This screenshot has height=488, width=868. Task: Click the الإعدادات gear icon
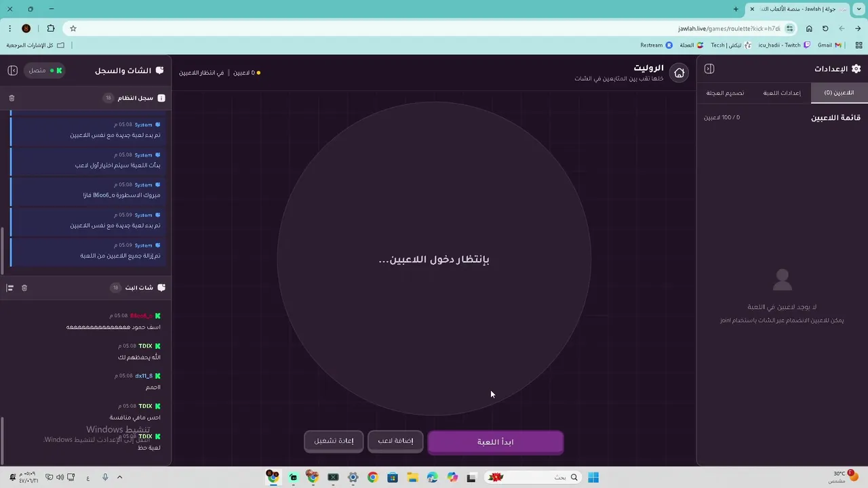[x=856, y=68]
